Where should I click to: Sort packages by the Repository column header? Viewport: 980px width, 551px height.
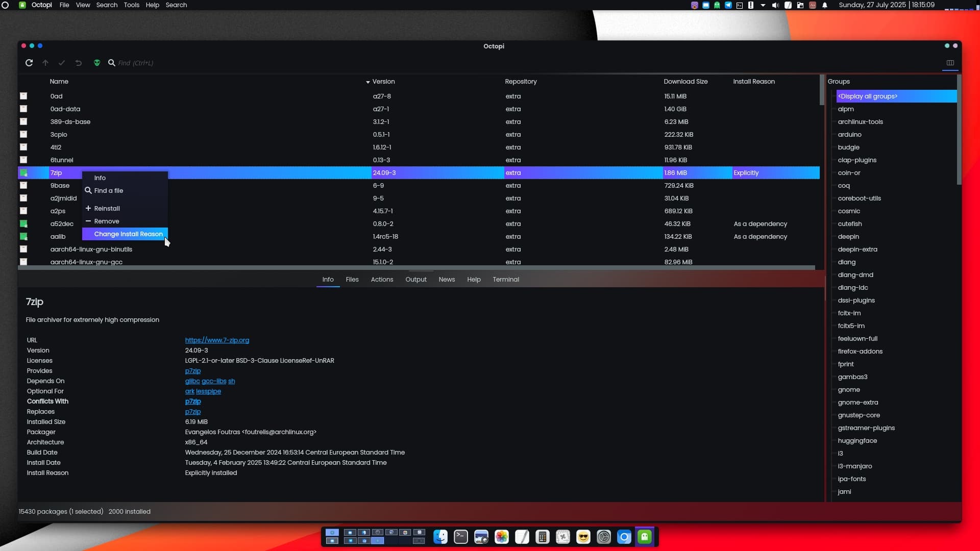pyautogui.click(x=521, y=82)
